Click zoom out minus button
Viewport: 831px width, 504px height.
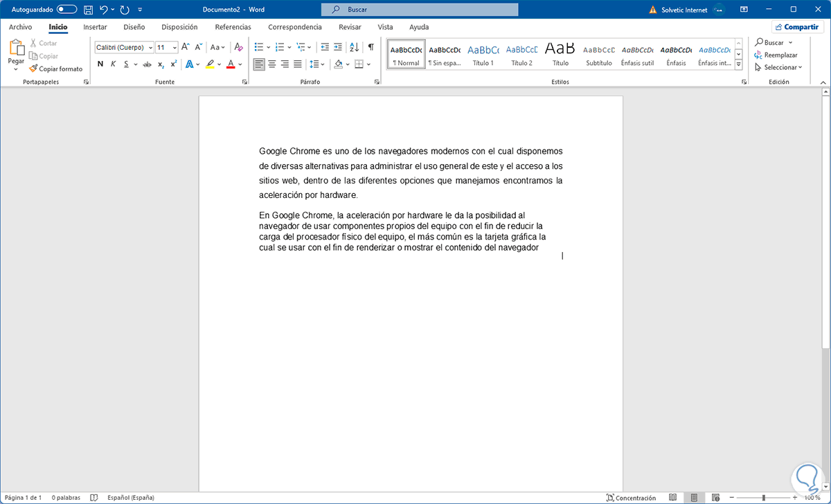click(731, 497)
